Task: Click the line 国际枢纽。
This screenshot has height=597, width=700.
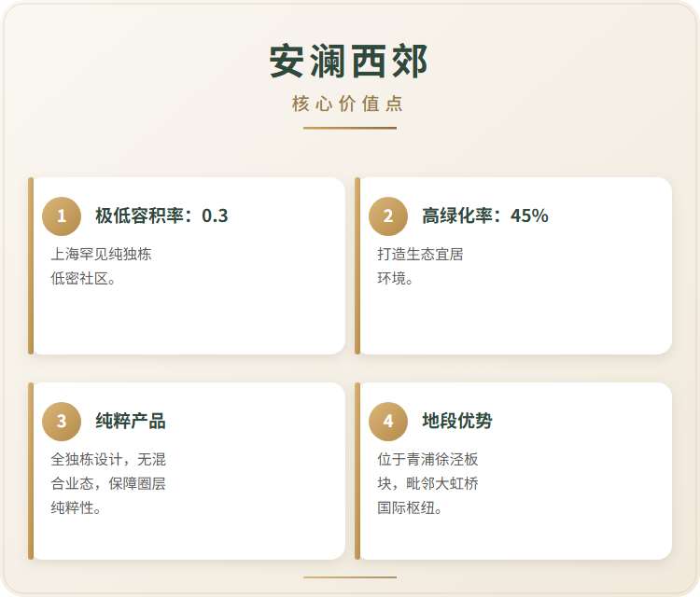Action: coord(410,507)
